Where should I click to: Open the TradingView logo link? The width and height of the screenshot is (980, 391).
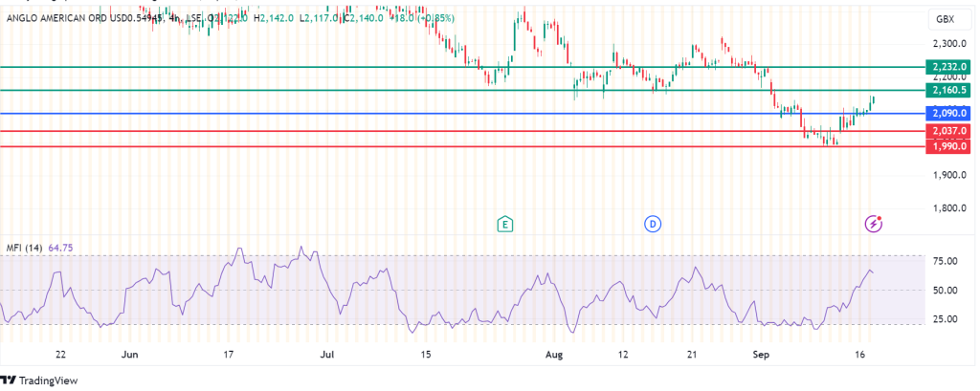(x=38, y=380)
